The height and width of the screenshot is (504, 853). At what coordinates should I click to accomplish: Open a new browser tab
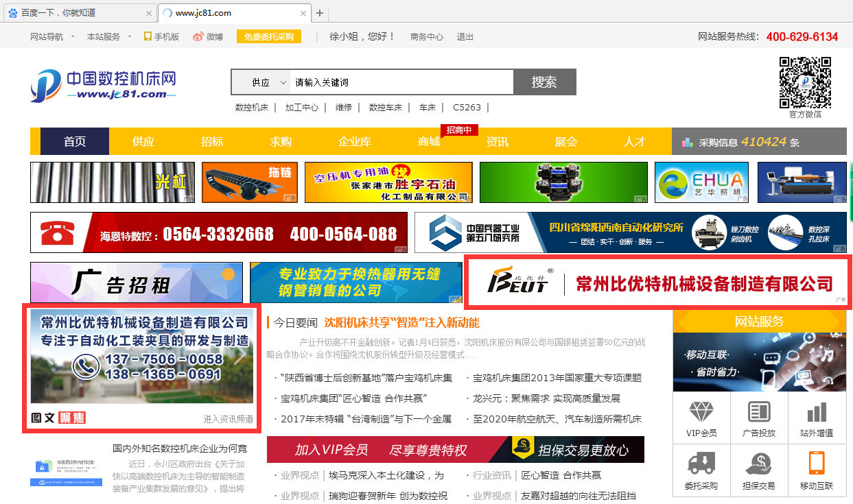(x=320, y=13)
